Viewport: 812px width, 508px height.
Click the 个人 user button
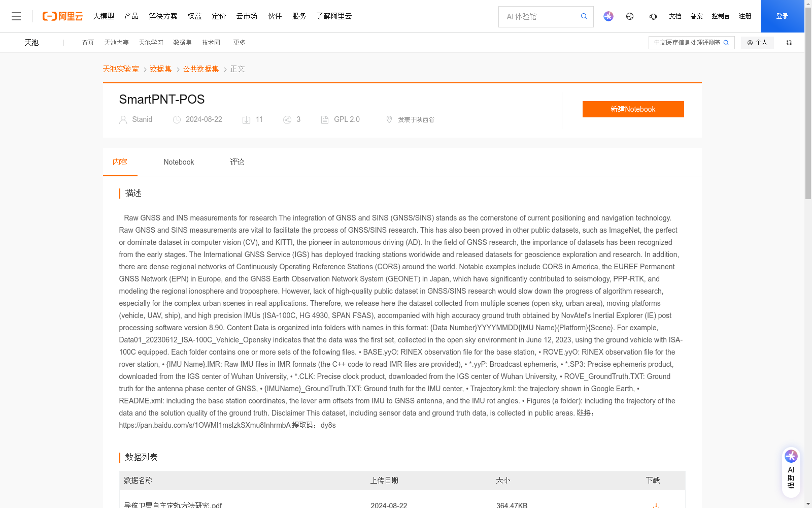point(757,43)
